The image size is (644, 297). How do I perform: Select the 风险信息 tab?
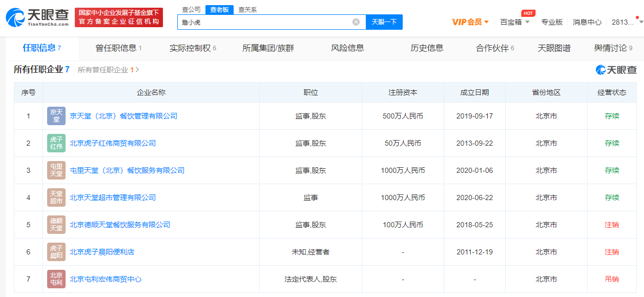(x=348, y=48)
